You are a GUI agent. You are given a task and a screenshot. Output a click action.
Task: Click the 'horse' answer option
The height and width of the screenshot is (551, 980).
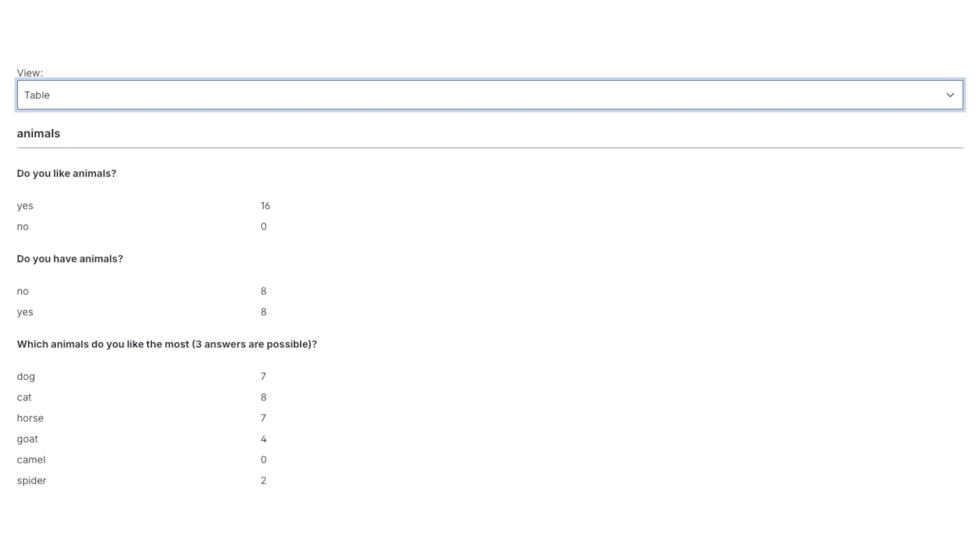[30, 418]
